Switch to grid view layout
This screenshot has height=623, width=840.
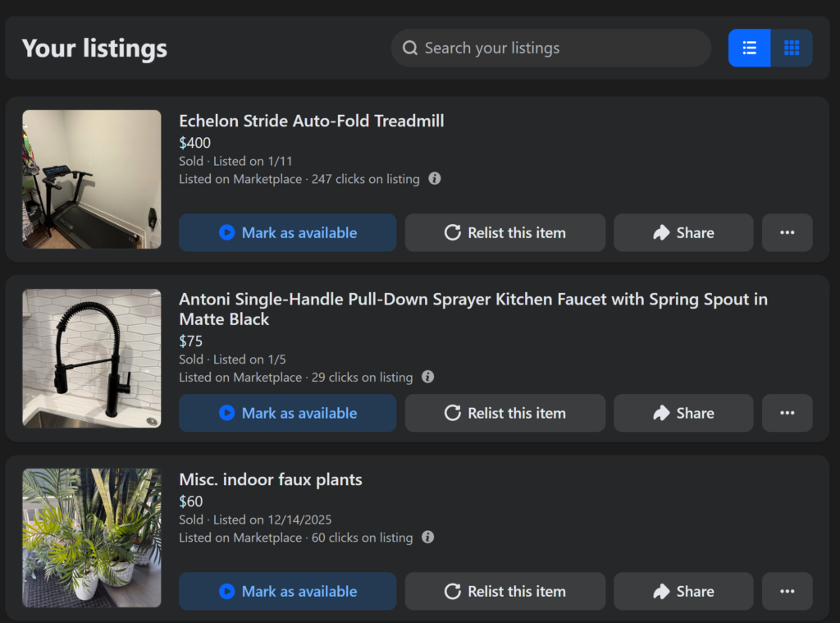pyautogui.click(x=792, y=48)
